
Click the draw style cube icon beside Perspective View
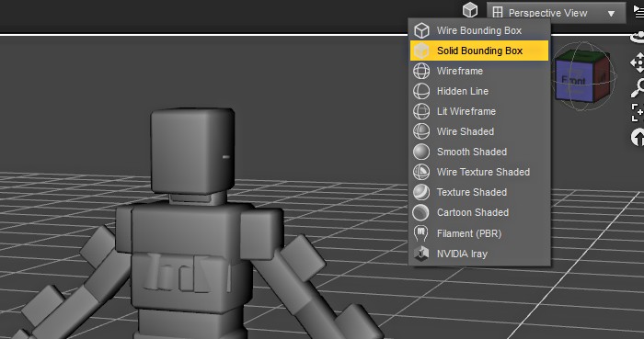[x=470, y=10]
